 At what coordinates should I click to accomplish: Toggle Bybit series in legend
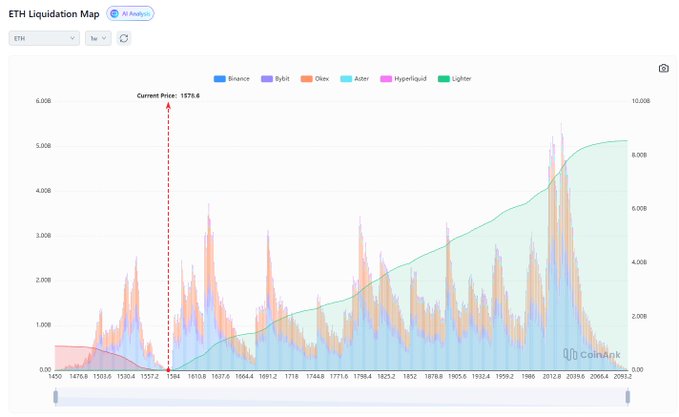pos(275,79)
